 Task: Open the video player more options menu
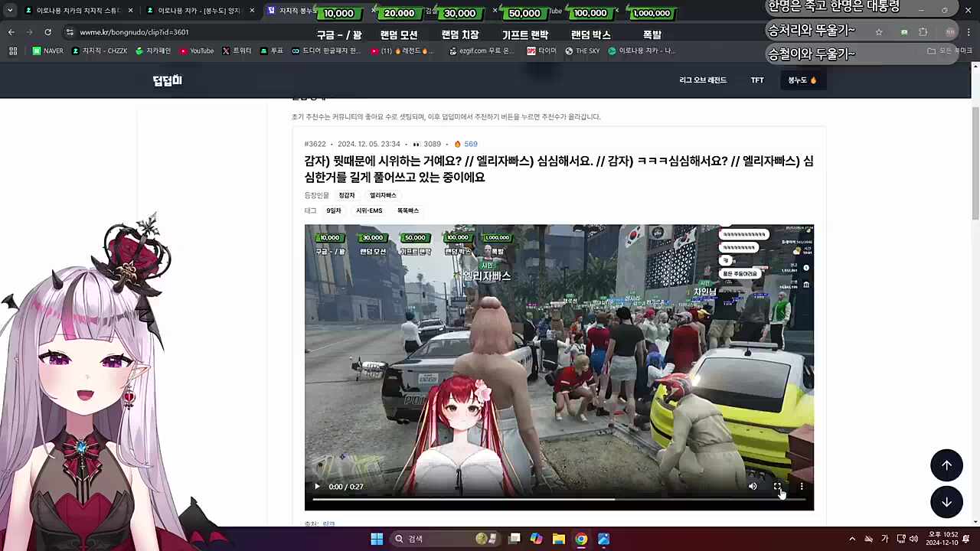(x=802, y=487)
